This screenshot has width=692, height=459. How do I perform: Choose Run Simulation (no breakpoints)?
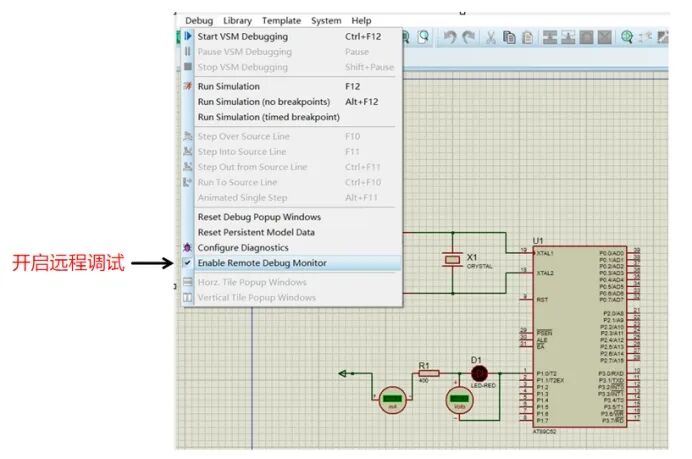click(x=291, y=102)
